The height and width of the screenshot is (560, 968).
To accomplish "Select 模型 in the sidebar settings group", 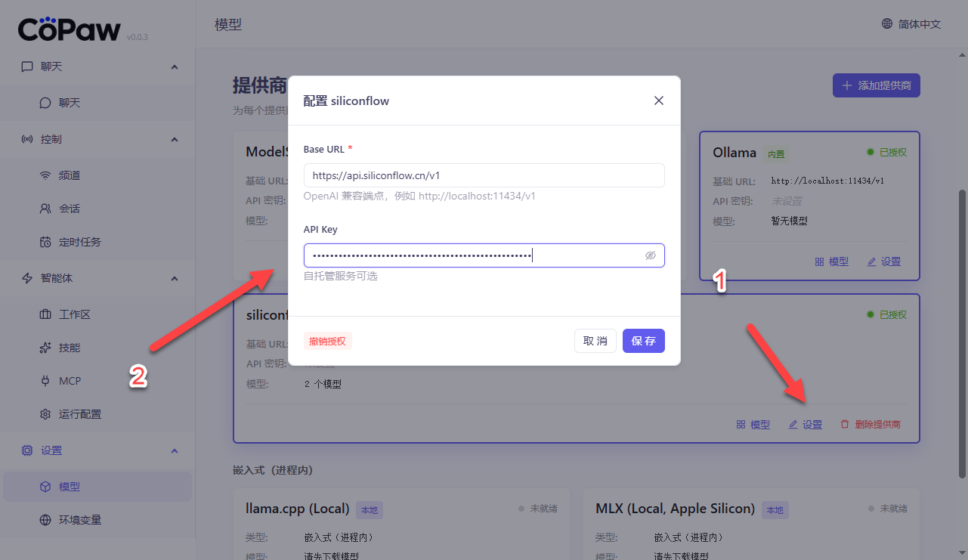I will (x=97, y=487).
